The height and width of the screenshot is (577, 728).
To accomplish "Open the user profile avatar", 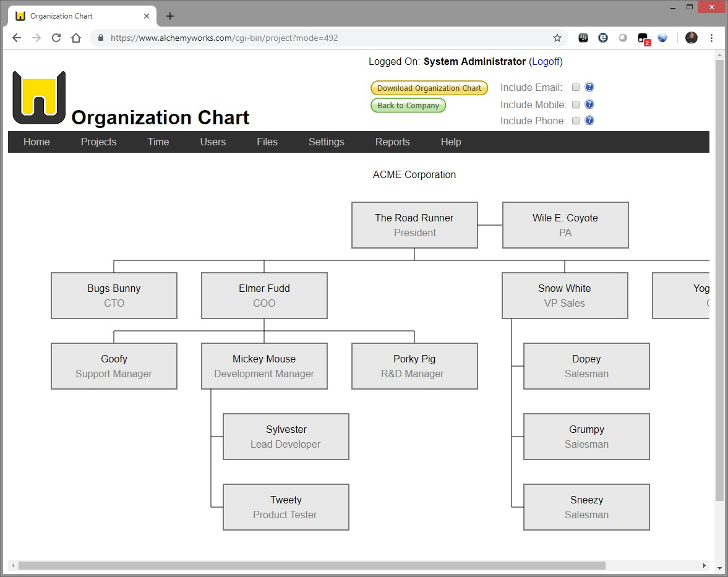I will click(x=692, y=38).
